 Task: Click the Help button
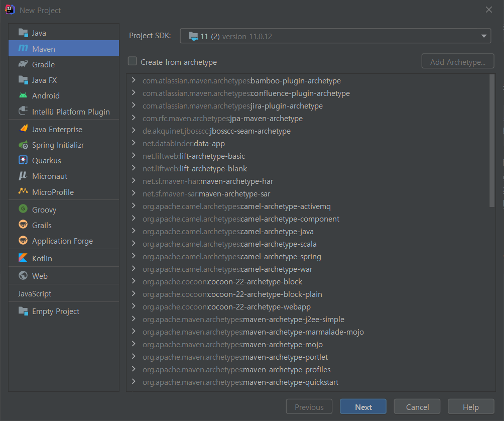[471, 407]
